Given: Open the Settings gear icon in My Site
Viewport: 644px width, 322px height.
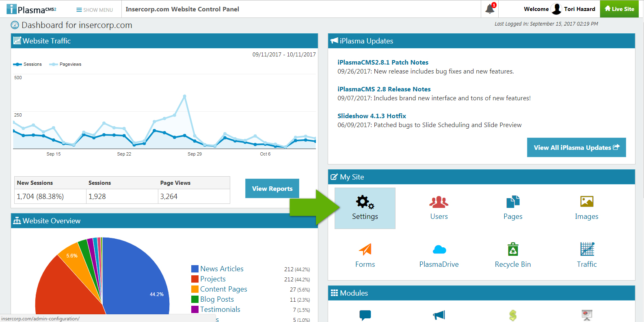Looking at the screenshot, I should pos(365,202).
